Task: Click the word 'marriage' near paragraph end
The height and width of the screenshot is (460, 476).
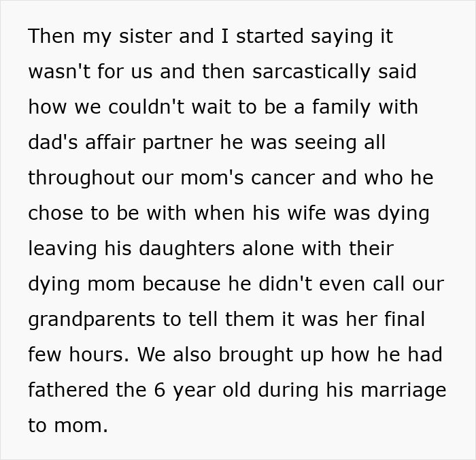Action: tap(403, 391)
